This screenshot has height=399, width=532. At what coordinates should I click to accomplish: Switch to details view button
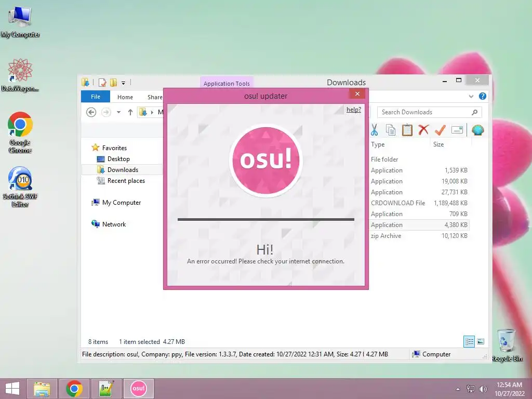pyautogui.click(x=469, y=341)
